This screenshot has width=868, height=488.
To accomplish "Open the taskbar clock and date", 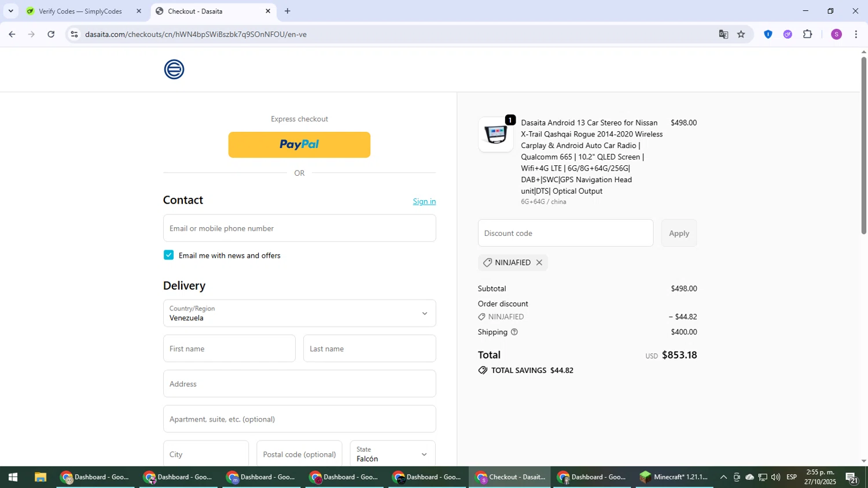I will pos(820,477).
